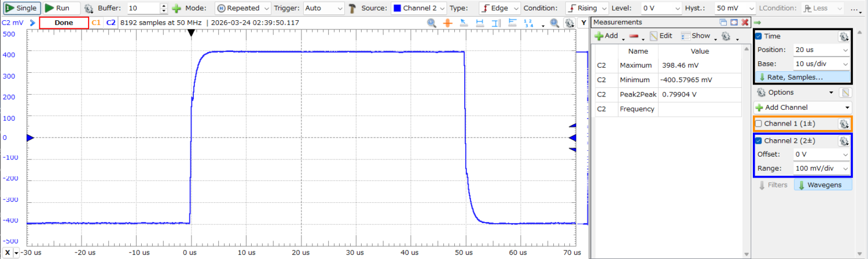The width and height of the screenshot is (868, 259).
Task: Expand the Time Base 10 us/div dropdown
Action: coord(821,64)
